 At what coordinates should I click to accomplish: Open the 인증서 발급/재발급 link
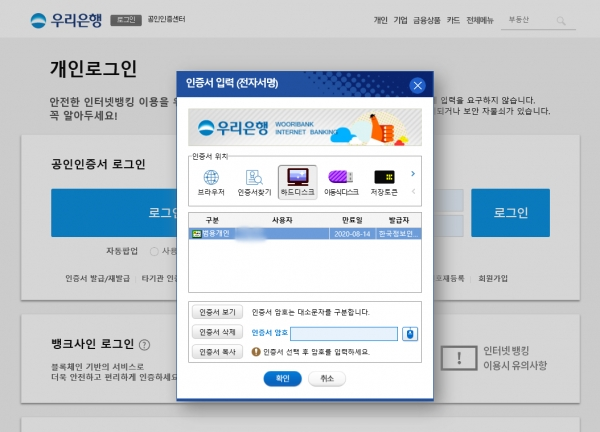98,278
